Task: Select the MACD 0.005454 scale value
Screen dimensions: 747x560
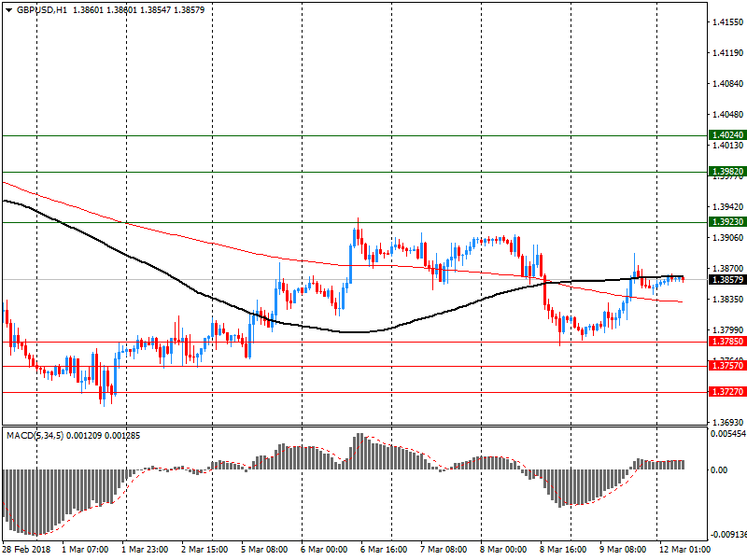Action: pyautogui.click(x=728, y=434)
